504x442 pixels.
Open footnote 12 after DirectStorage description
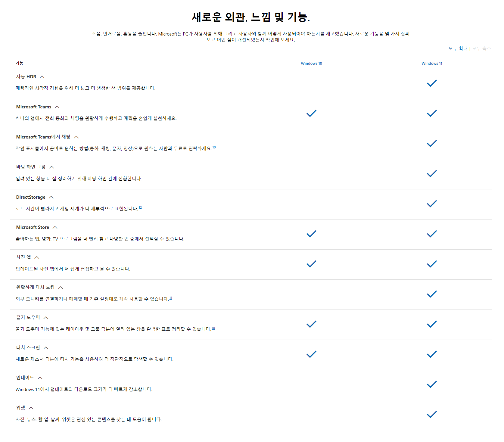pos(140,208)
